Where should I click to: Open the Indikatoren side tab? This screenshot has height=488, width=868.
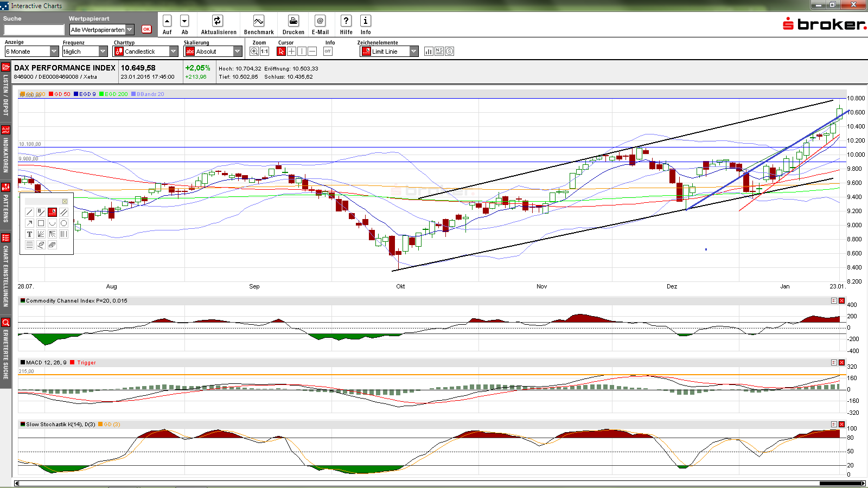pyautogui.click(x=5, y=150)
